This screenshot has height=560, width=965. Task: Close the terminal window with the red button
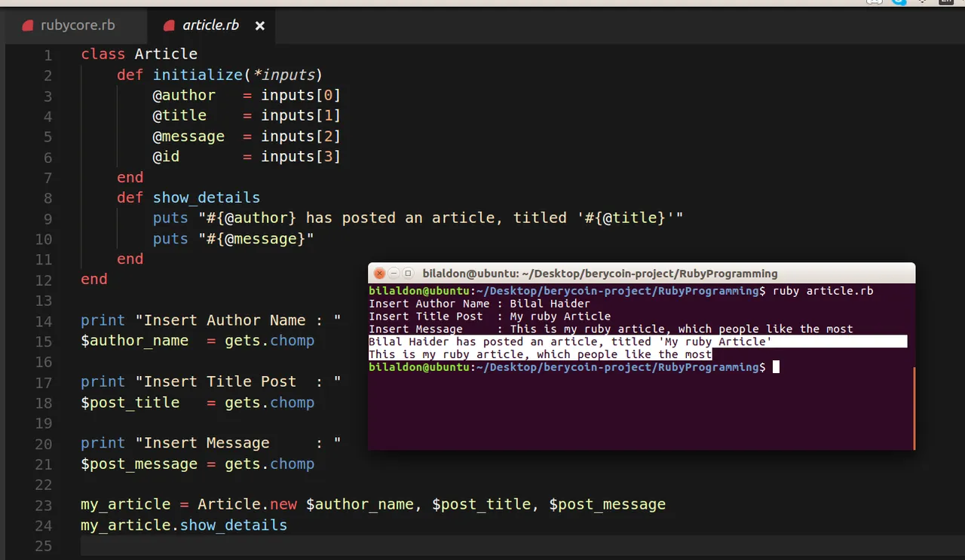(380, 274)
